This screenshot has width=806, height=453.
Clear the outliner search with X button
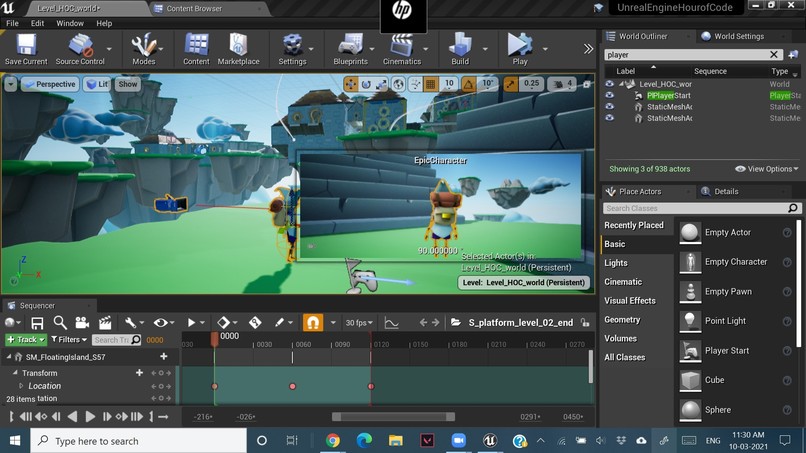coord(774,55)
